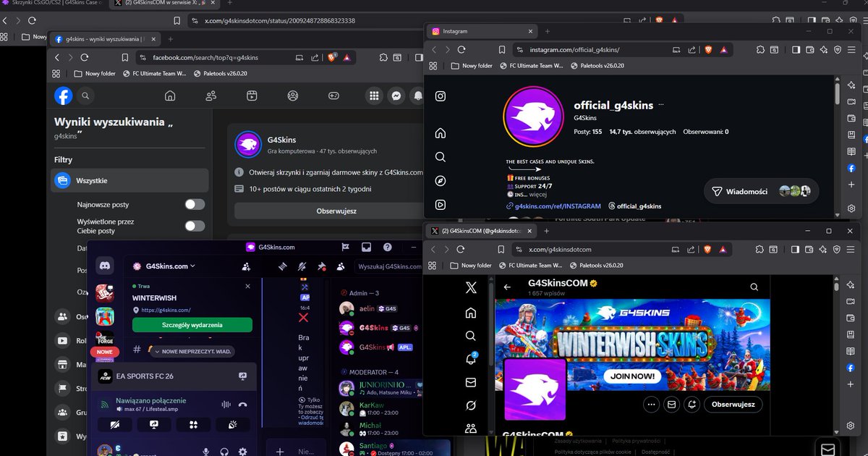Toggle Najnowsze posty switch on Facebook

[x=195, y=204]
